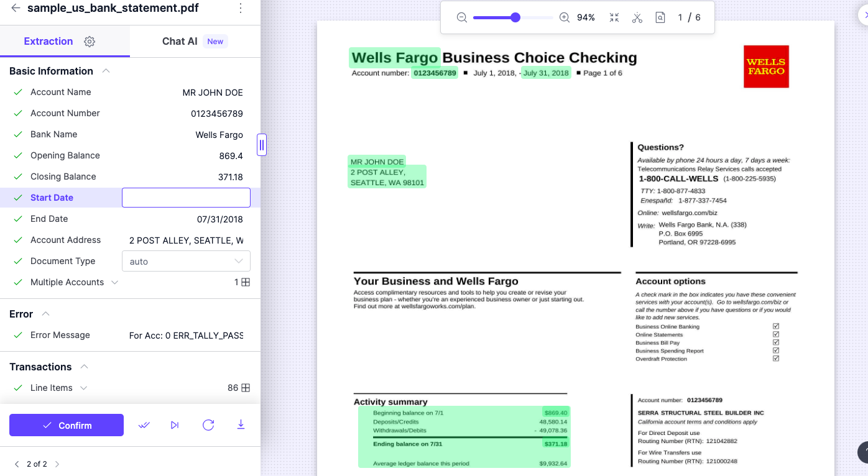Expand Line Items chevron
Screen dimensions: 868x476
coord(83,388)
